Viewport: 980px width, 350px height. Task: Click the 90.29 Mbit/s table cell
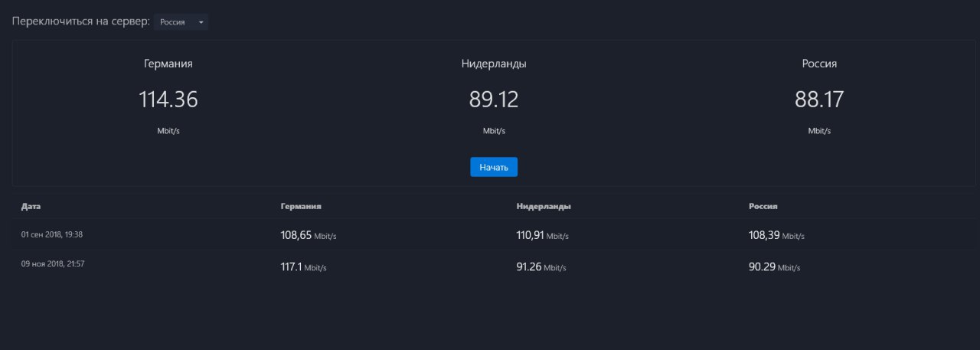point(774,267)
